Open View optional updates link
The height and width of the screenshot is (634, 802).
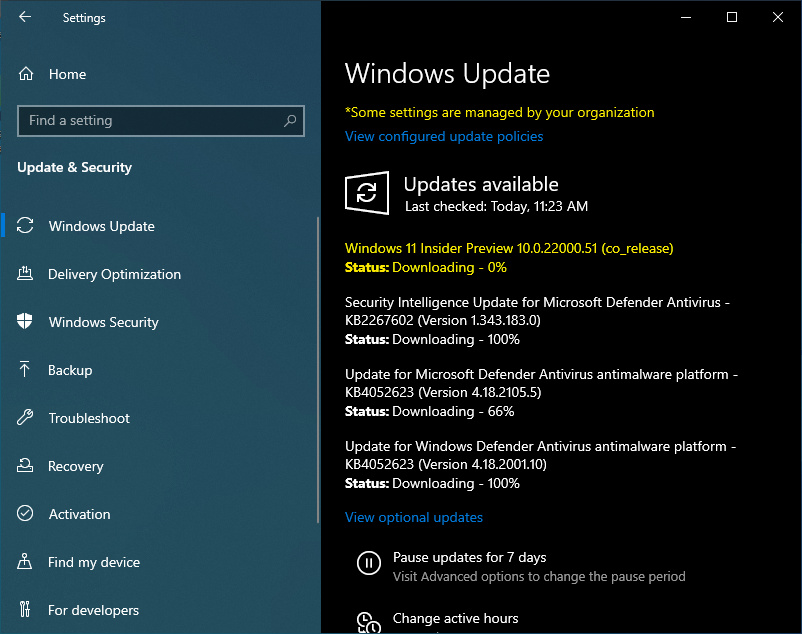(413, 517)
